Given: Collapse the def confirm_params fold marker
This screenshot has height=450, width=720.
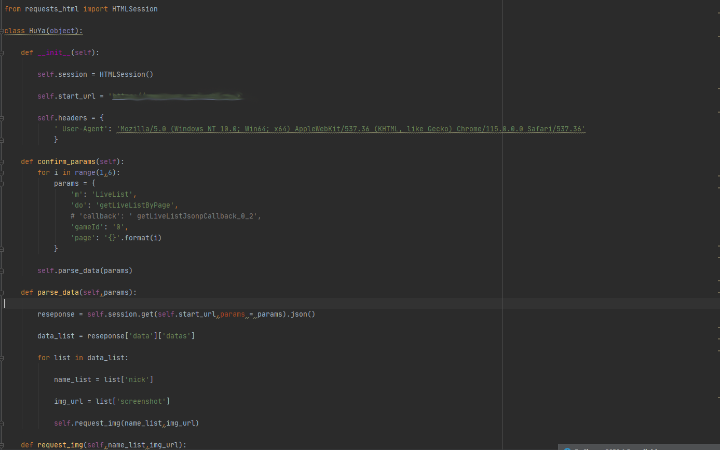Looking at the screenshot, I should (x=2, y=162).
